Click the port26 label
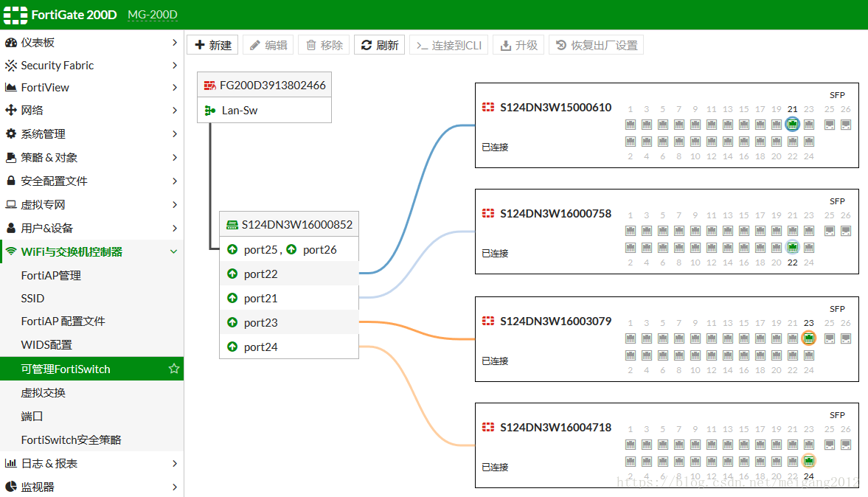Image resolution: width=868 pixels, height=497 pixels. pos(320,250)
